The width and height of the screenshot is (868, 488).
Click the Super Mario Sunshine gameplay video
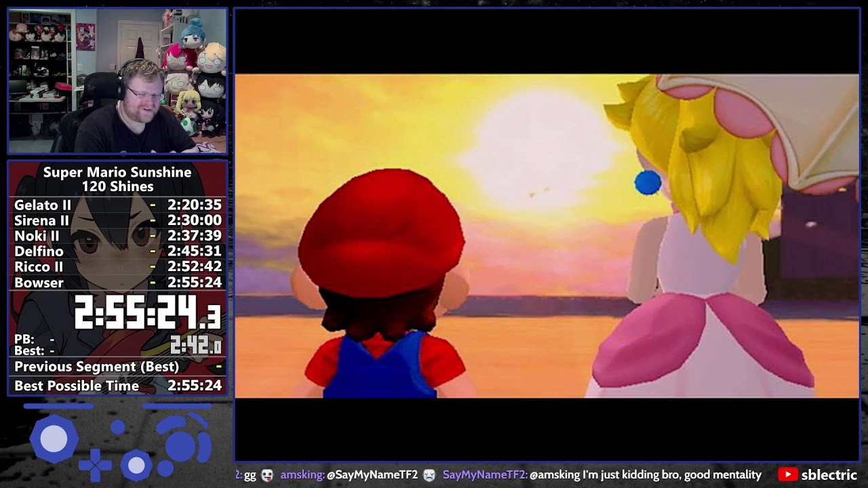click(x=547, y=235)
